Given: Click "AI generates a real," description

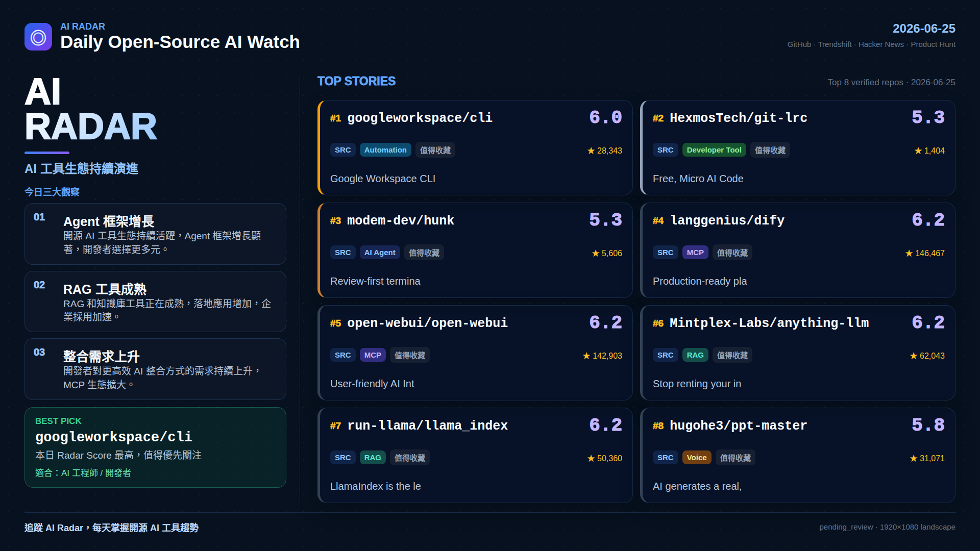Looking at the screenshot, I should tap(697, 486).
